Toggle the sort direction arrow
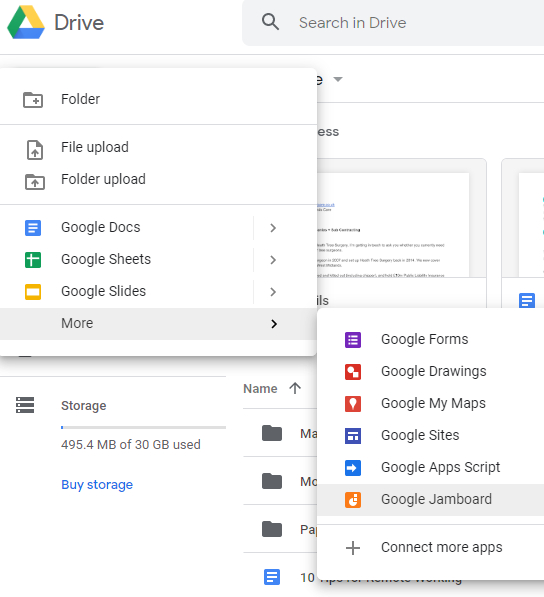The width and height of the screenshot is (544, 597). 295,388
